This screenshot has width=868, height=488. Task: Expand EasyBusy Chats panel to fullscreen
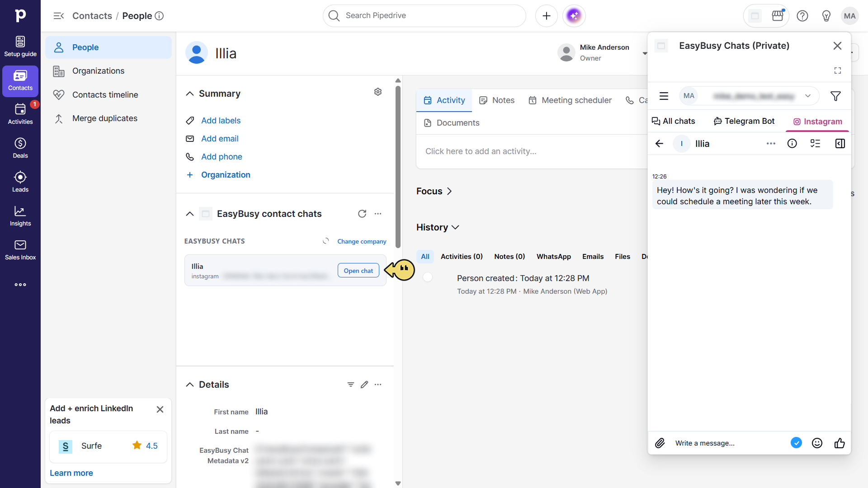[x=838, y=70]
